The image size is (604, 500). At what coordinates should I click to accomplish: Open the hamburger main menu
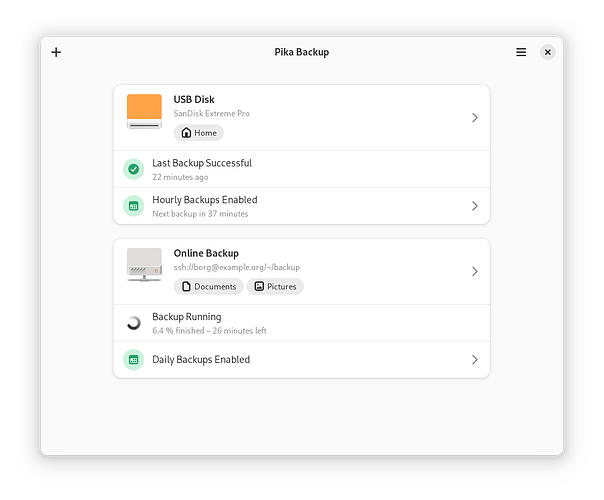[x=521, y=53]
